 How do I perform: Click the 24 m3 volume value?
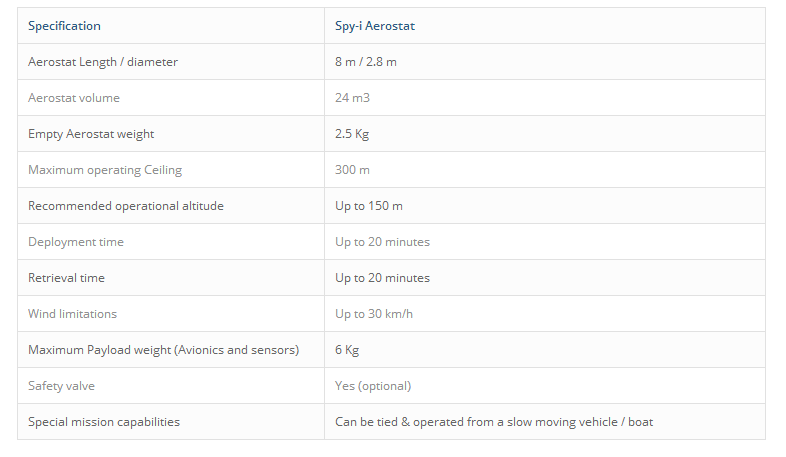[x=352, y=98]
